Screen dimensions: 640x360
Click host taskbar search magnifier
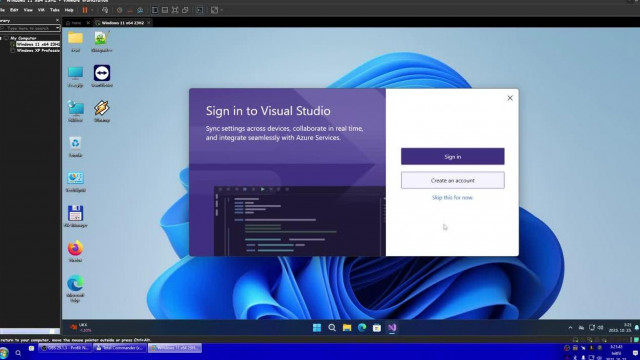click(18, 353)
